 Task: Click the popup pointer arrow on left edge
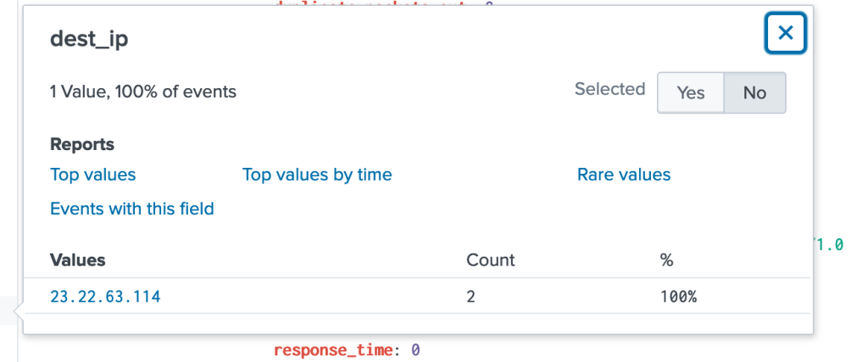(x=19, y=312)
